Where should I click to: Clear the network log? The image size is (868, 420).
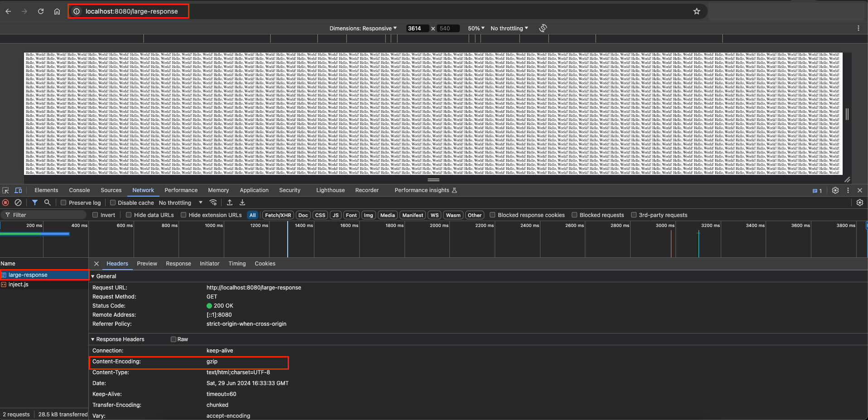point(18,203)
